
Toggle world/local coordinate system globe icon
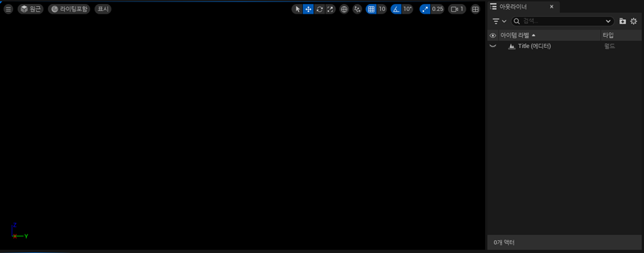[344, 9]
